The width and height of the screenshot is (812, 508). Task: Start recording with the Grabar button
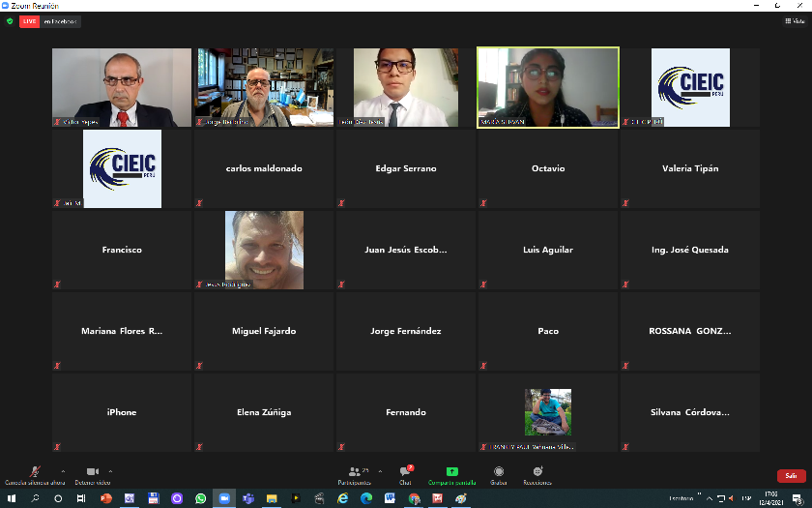pos(499,473)
